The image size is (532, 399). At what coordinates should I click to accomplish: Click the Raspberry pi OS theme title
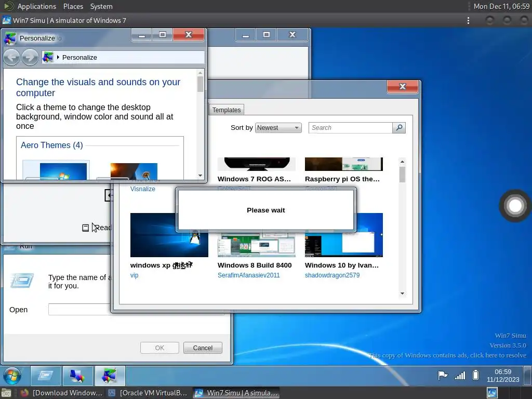pyautogui.click(x=342, y=179)
